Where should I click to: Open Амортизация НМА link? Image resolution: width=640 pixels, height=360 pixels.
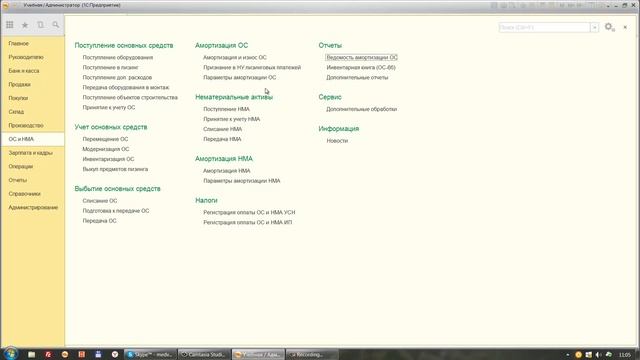pyautogui.click(x=227, y=171)
